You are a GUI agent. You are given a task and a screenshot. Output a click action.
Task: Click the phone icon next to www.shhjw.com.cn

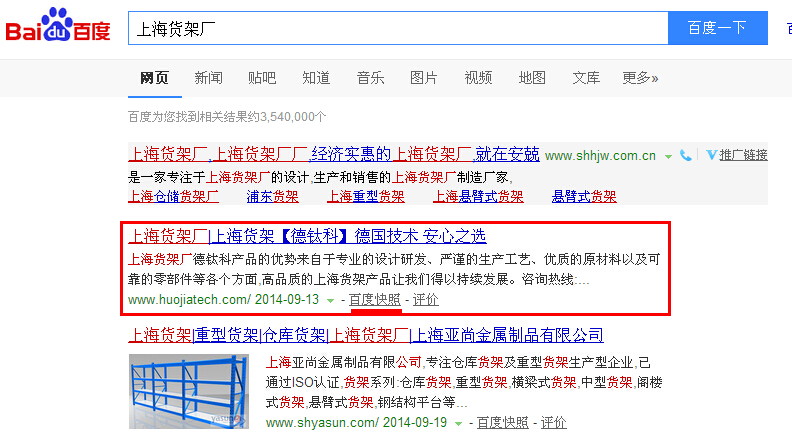pos(685,155)
